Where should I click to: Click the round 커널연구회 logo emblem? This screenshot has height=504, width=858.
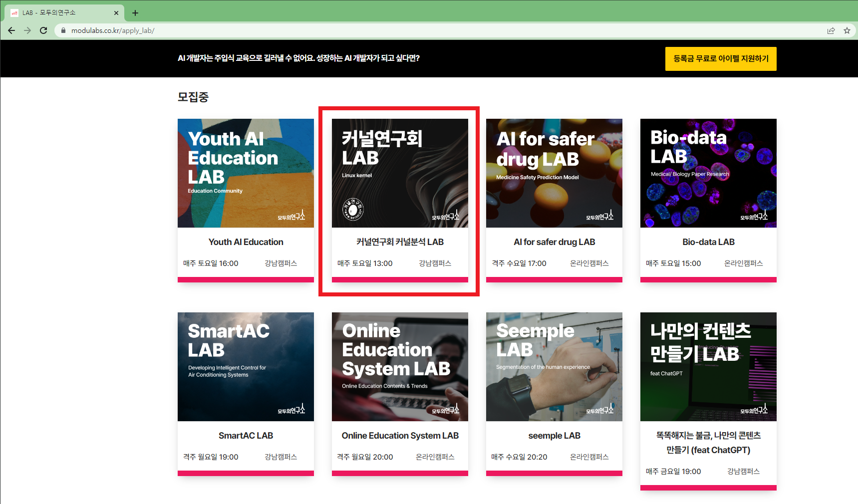[353, 209]
